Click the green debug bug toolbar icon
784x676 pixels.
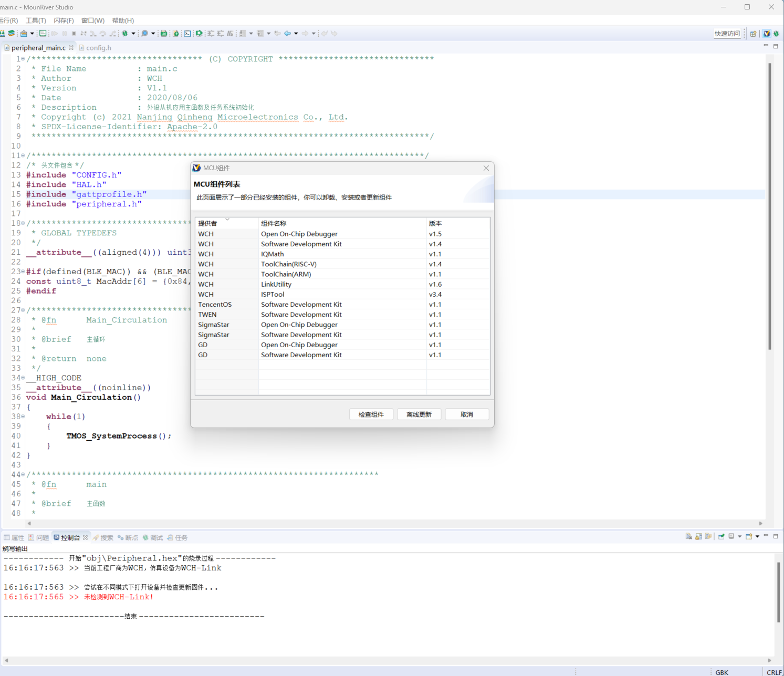[x=125, y=34]
